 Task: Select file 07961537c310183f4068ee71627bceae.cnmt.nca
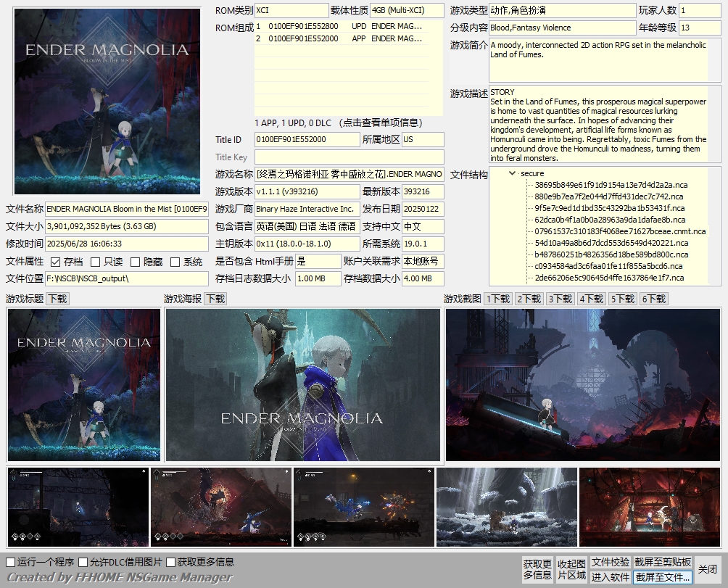pos(620,231)
